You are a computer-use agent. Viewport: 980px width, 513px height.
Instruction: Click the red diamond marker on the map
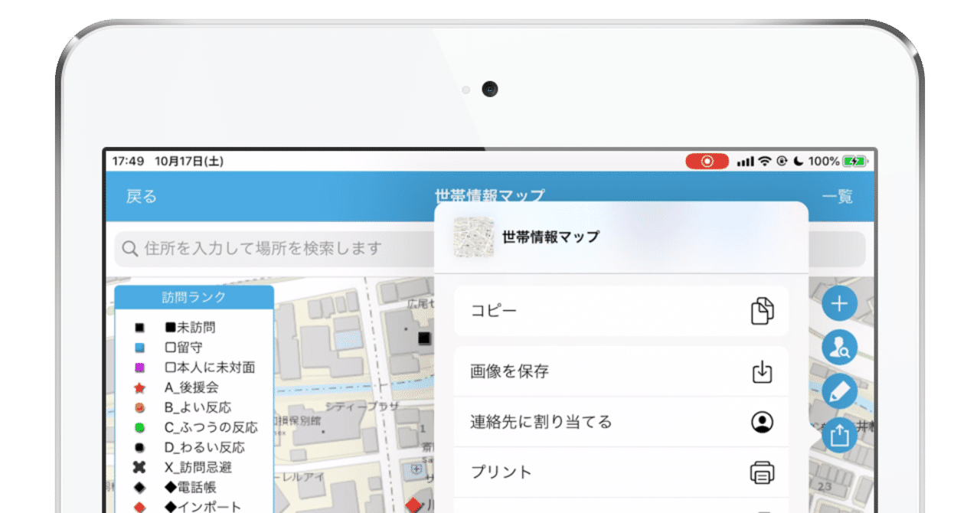tap(414, 505)
